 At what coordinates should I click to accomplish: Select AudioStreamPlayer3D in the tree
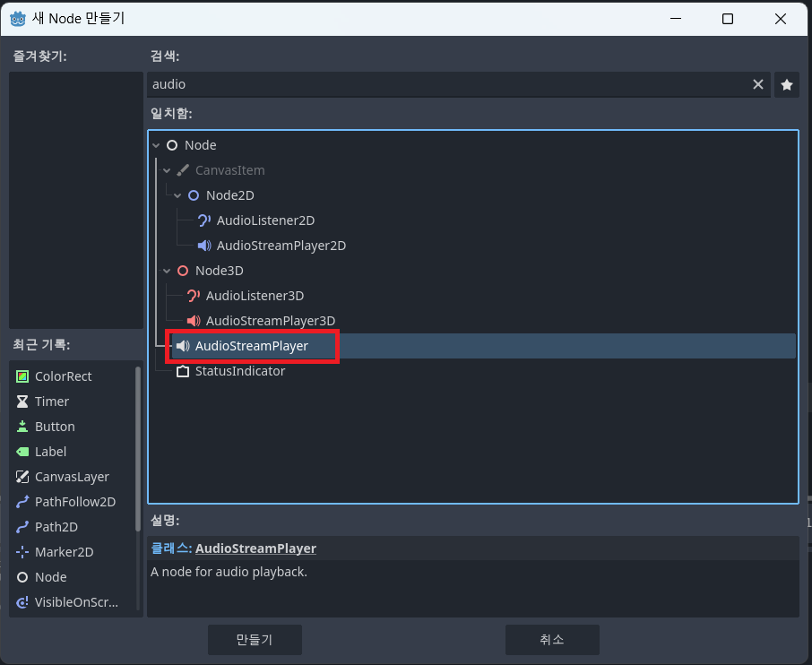[x=271, y=321]
